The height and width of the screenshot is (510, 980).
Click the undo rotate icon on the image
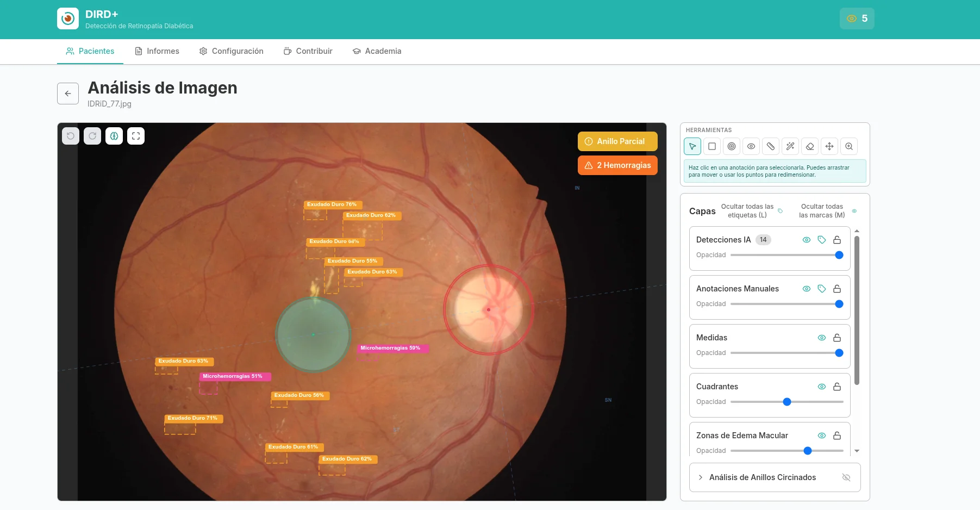click(x=71, y=136)
